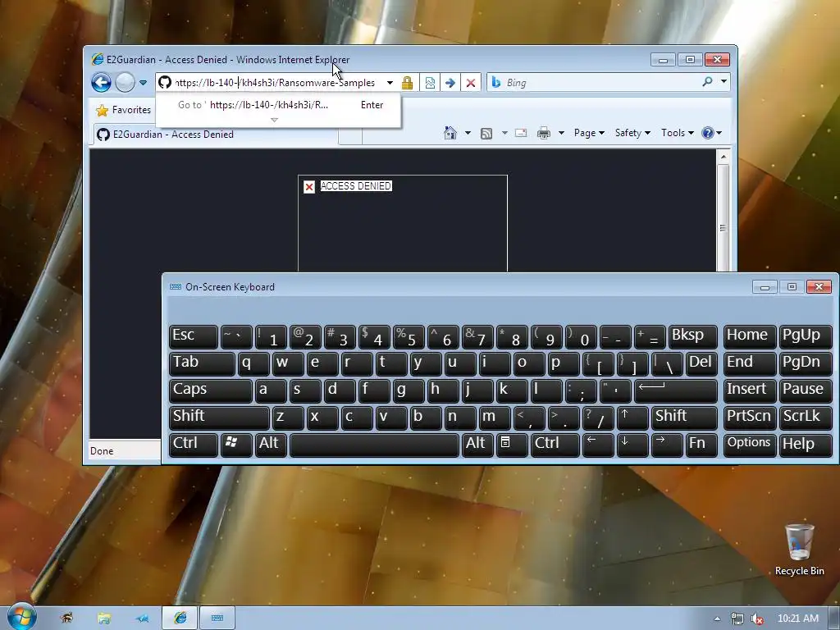Toggle the Insert key
The image size is (840, 630).
click(750, 391)
